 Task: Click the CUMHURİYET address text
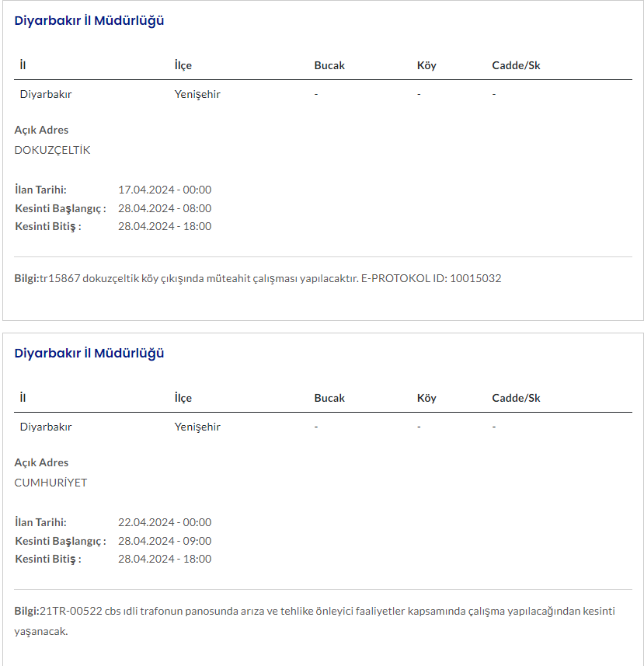point(50,483)
